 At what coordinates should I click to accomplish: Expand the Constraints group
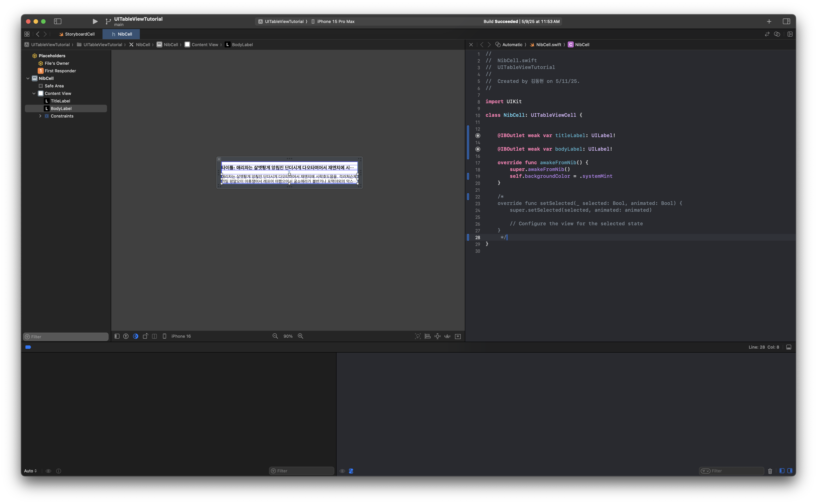pos(40,116)
